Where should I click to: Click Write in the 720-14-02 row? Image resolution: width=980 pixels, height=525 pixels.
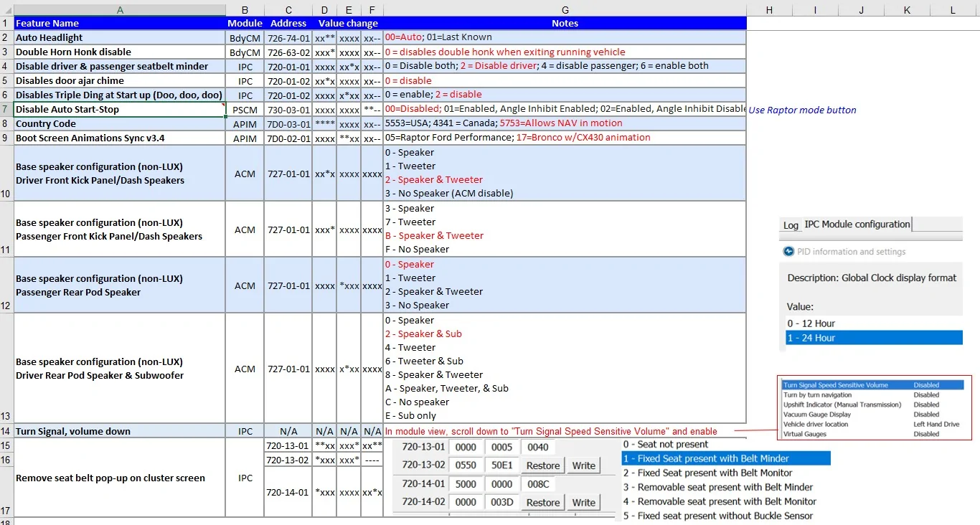(583, 502)
